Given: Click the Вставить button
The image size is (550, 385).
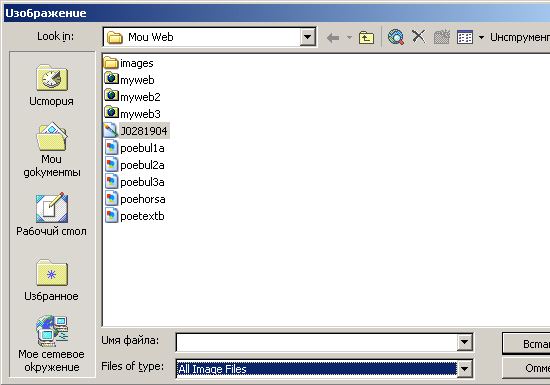Looking at the screenshot, I should coord(526,344).
